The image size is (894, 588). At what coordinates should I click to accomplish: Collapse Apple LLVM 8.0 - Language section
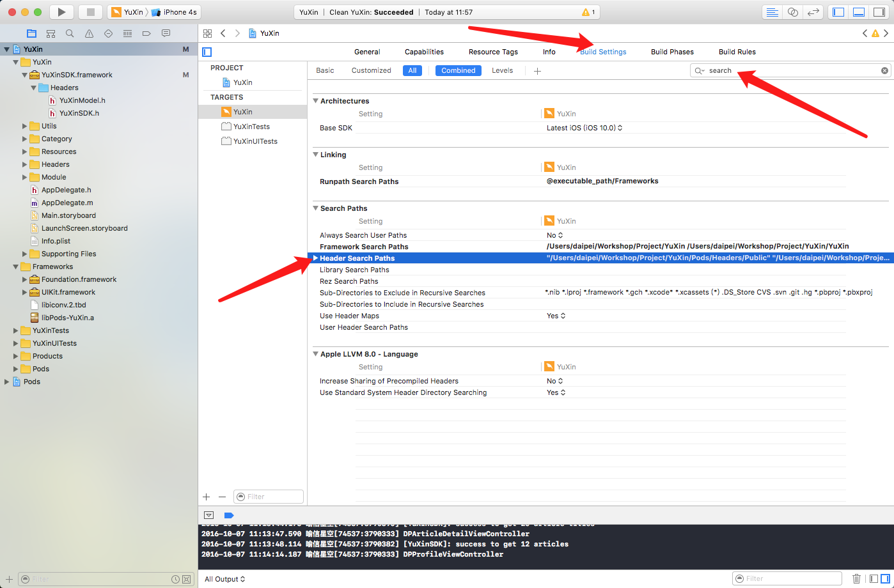[x=315, y=354]
